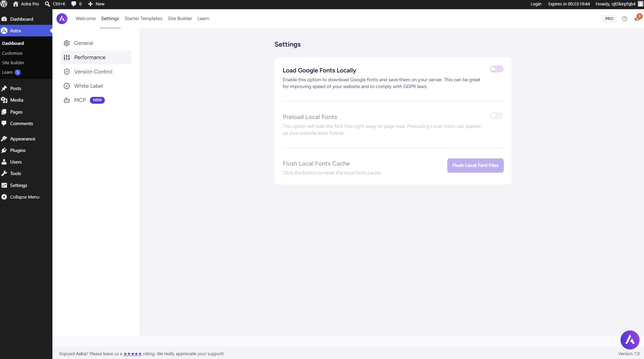
Task: Click the Version 7.0 footer text
Action: click(629, 354)
